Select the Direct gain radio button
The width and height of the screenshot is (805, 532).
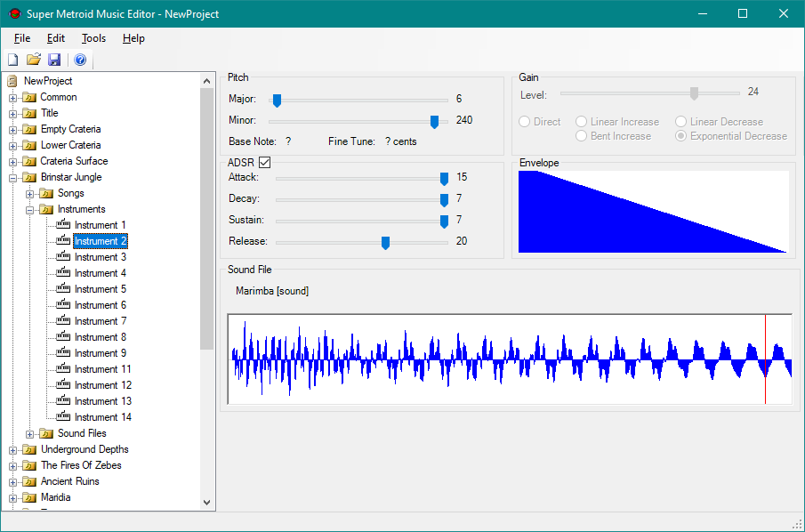[x=524, y=122]
